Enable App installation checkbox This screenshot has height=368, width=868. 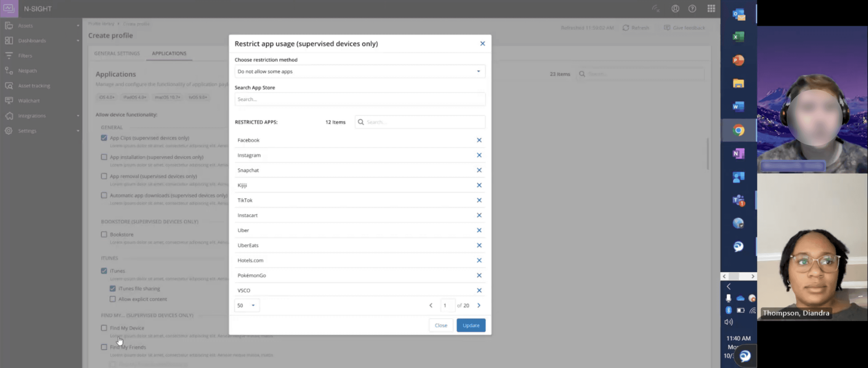pyautogui.click(x=104, y=157)
